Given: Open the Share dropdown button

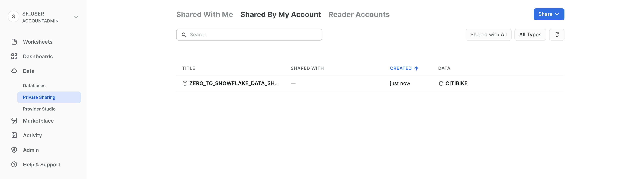Looking at the screenshot, I should coord(549,14).
